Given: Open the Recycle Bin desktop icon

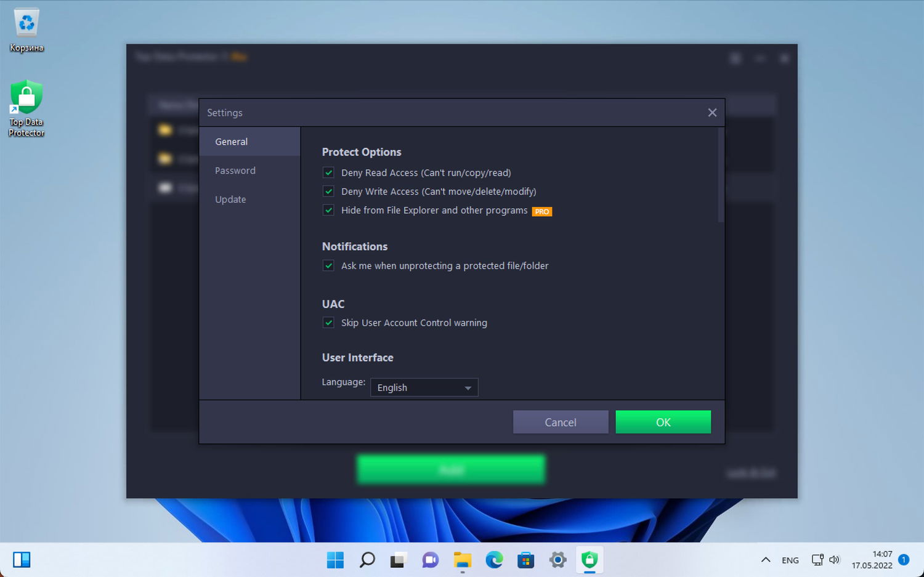Looking at the screenshot, I should tap(26, 30).
